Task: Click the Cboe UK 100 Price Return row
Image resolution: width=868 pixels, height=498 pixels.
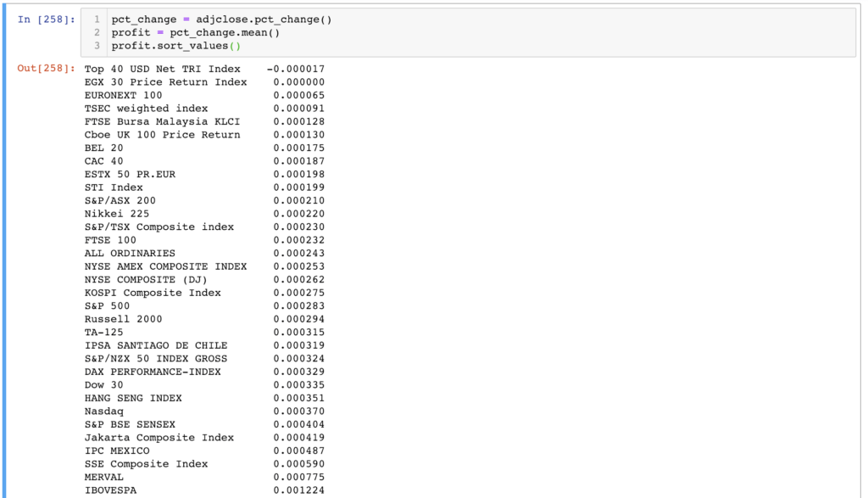Action: (204, 135)
